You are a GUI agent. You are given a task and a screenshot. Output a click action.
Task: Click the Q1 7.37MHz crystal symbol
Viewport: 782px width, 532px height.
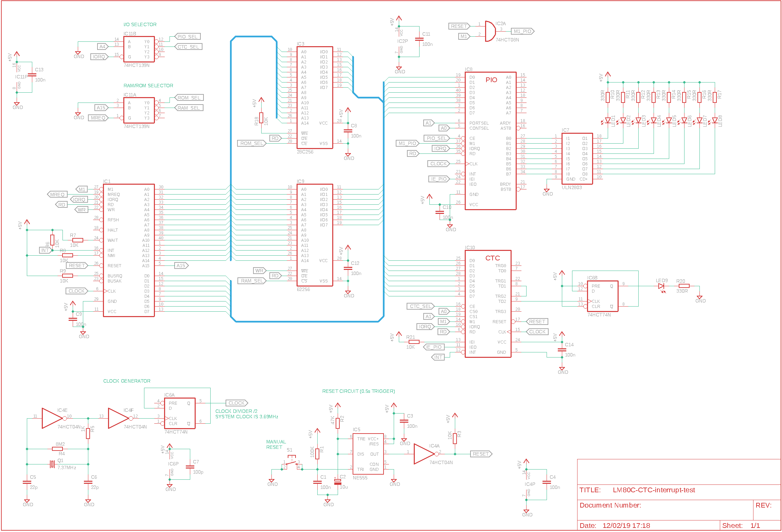pyautogui.click(x=52, y=464)
